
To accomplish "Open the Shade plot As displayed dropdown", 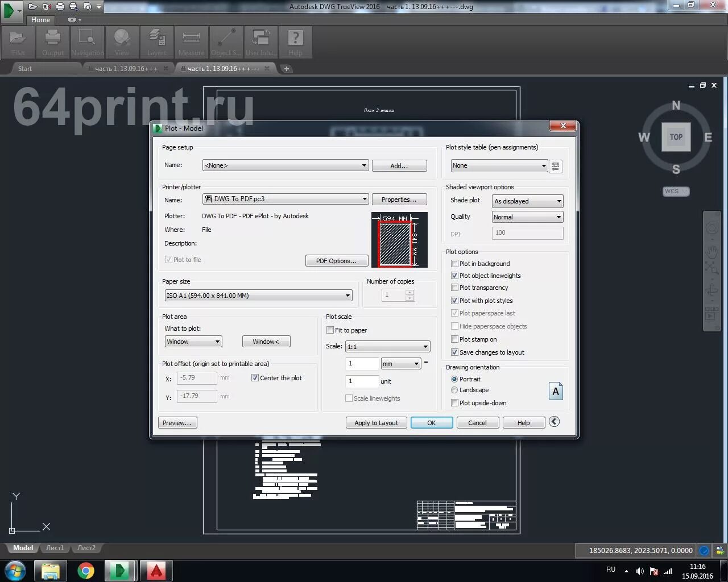I will (528, 201).
